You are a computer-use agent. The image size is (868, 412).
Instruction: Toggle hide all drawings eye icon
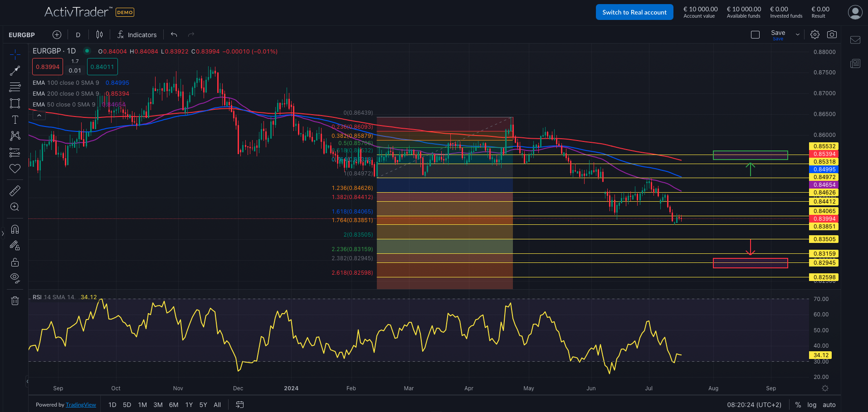pyautogui.click(x=15, y=278)
